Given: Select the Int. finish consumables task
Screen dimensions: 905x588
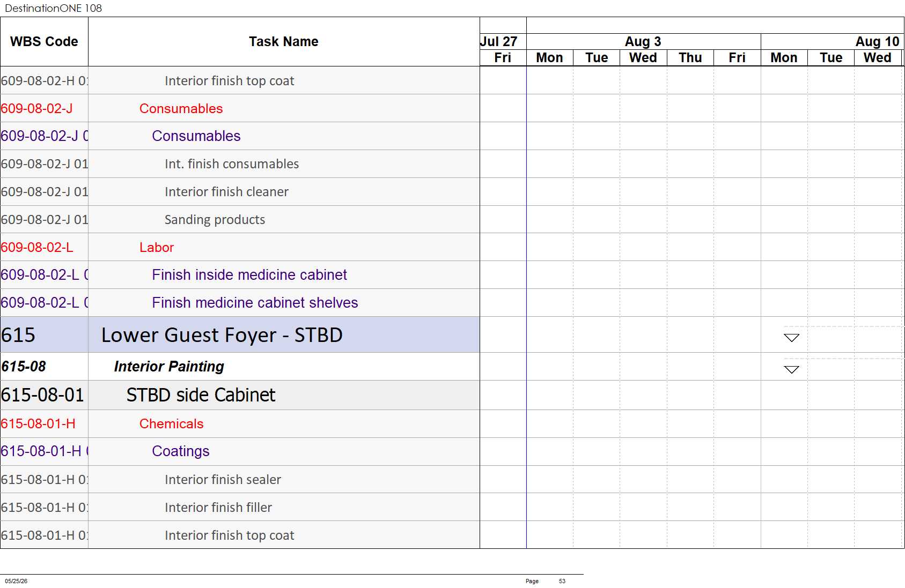Looking at the screenshot, I should click(x=231, y=164).
